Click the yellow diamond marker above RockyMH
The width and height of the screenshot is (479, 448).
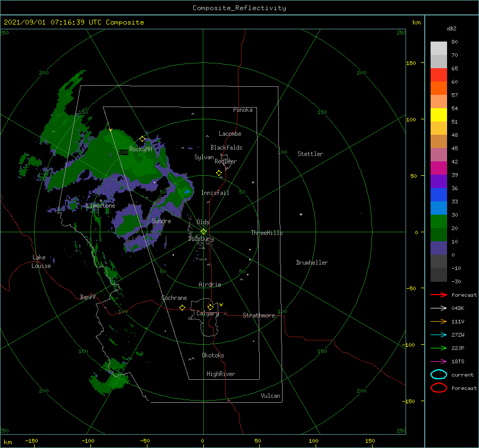click(142, 139)
